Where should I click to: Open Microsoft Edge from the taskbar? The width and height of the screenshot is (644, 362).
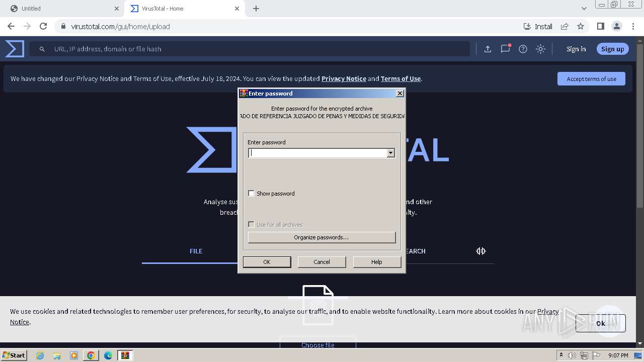coord(108,355)
